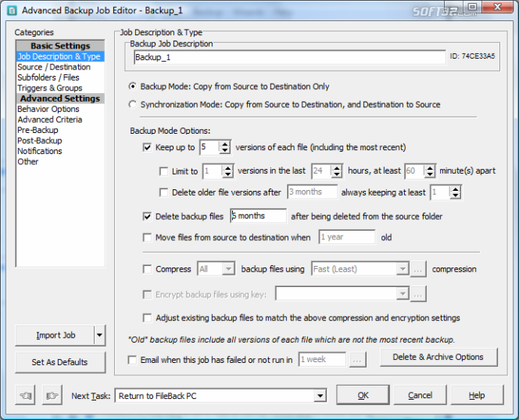Click the '5 months' delete backup field
This screenshot has height=420, width=519.
pyautogui.click(x=258, y=216)
